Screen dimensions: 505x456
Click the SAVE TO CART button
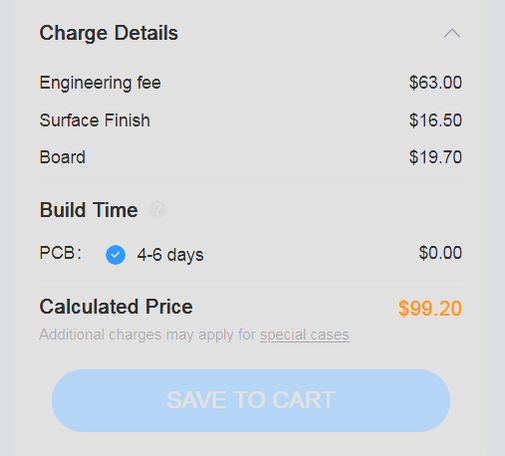(x=251, y=401)
